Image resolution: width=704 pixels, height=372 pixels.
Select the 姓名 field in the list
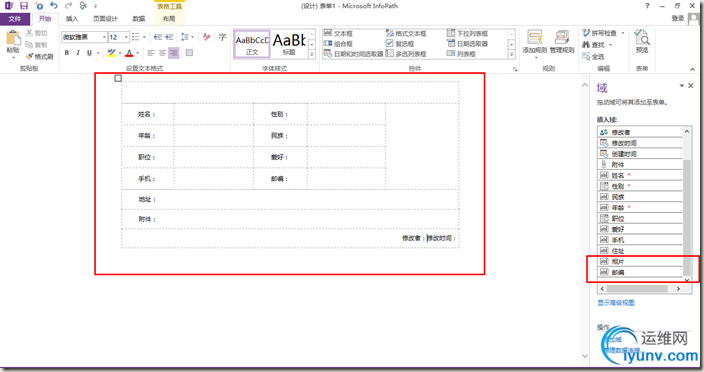tap(640, 175)
